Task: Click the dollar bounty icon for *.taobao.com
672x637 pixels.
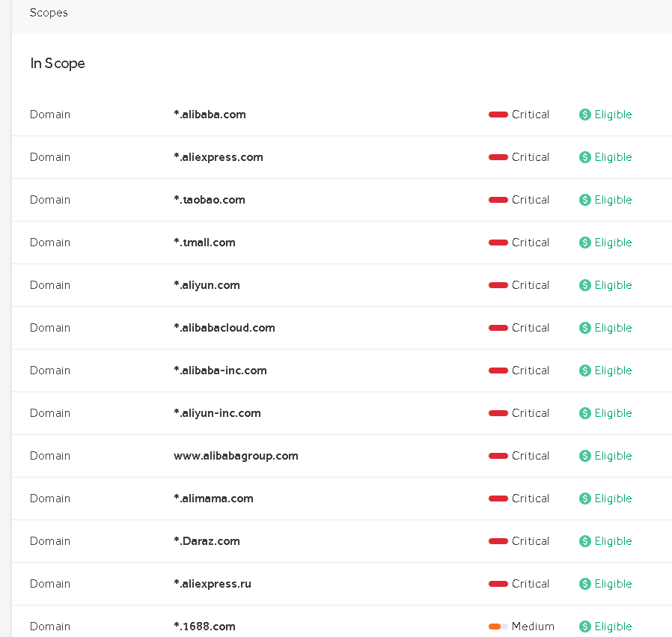Action: [585, 200]
